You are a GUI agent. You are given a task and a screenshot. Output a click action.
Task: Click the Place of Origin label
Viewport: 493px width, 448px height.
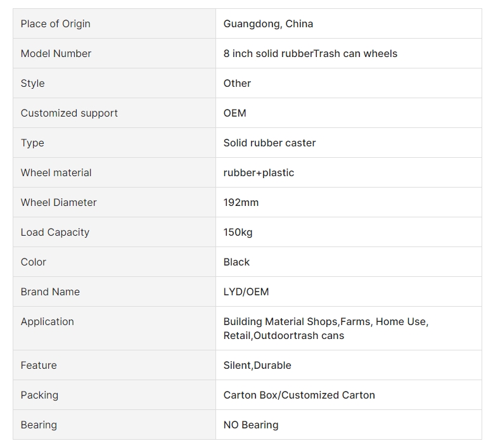click(55, 24)
